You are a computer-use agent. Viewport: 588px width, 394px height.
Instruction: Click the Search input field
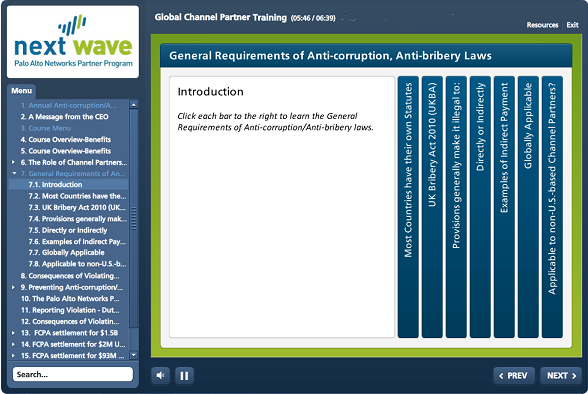[73, 374]
